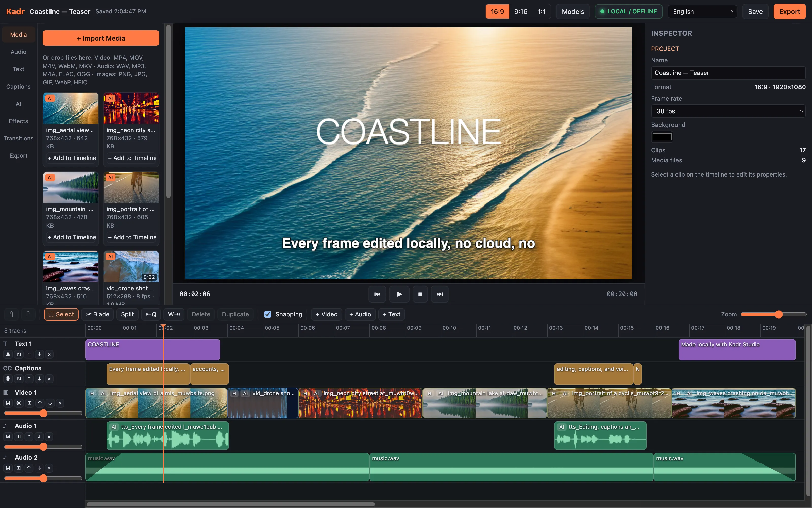Lock the Audio 1 track

click(19, 436)
